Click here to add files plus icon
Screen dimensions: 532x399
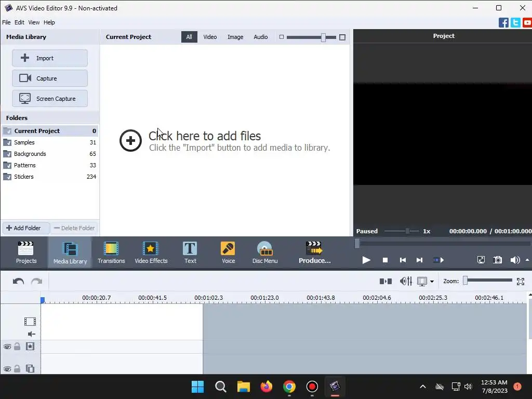tap(130, 140)
